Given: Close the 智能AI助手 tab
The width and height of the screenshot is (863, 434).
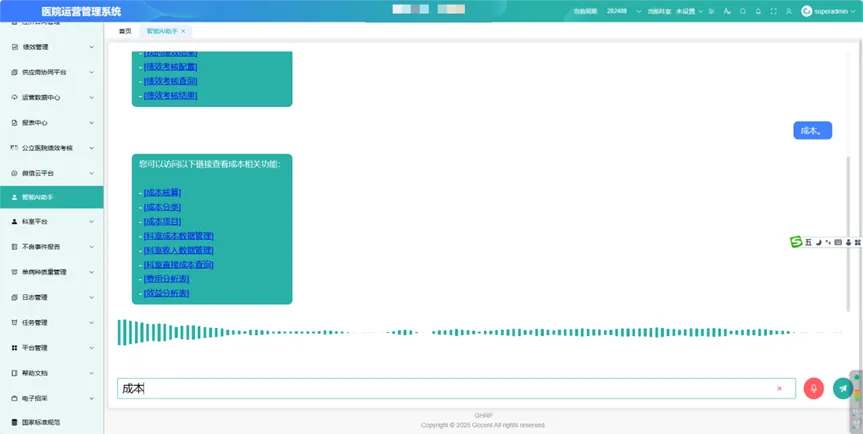Looking at the screenshot, I should pos(183,32).
